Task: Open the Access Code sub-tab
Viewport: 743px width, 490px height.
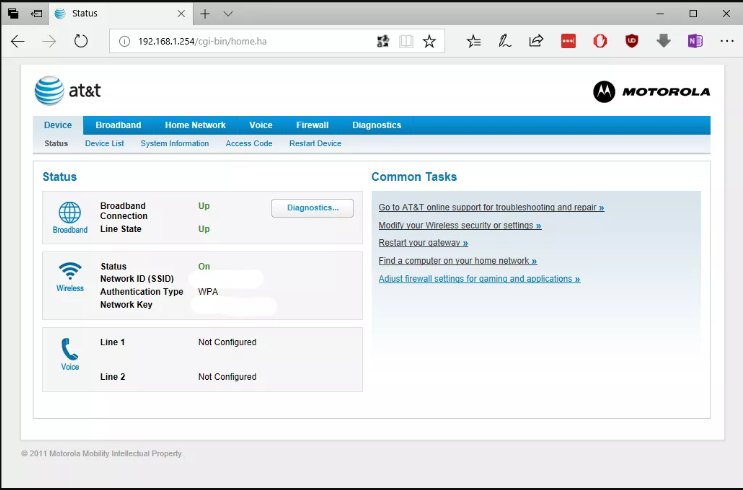Action: tap(249, 143)
